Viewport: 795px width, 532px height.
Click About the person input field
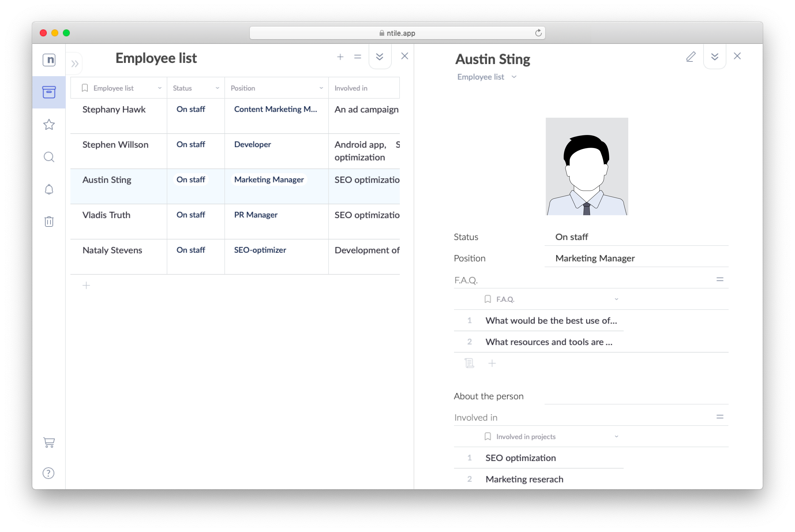click(x=636, y=396)
